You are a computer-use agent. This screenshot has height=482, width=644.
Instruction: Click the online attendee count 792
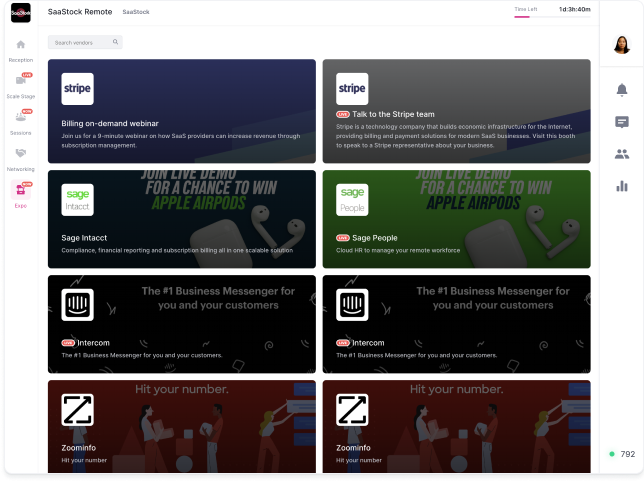click(627, 454)
